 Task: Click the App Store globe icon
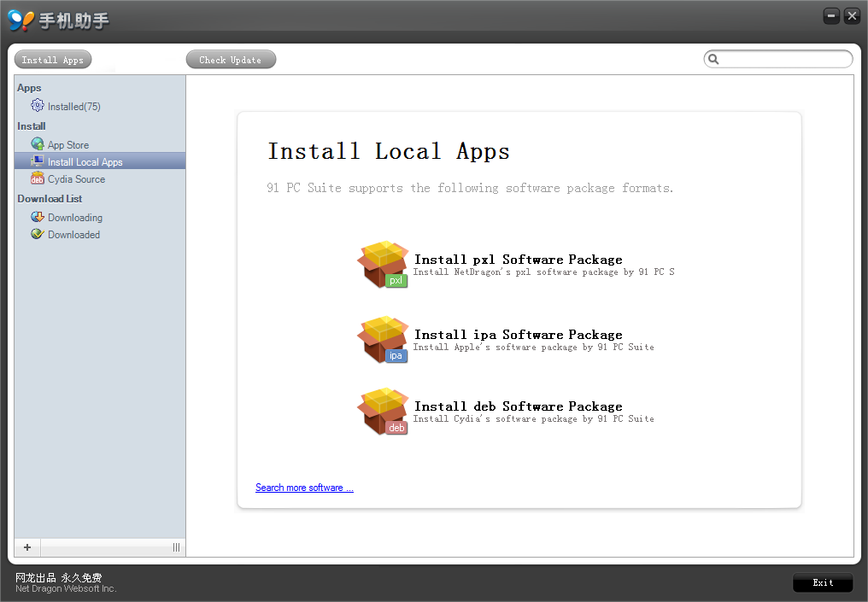click(x=37, y=143)
